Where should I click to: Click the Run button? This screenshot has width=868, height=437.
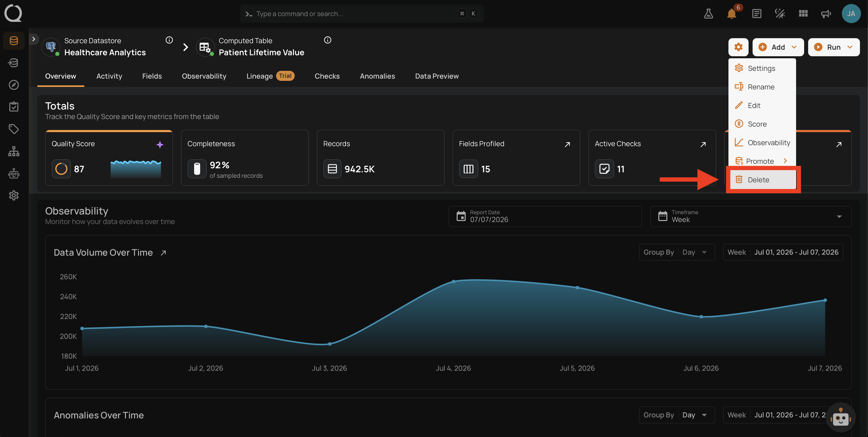tap(834, 47)
